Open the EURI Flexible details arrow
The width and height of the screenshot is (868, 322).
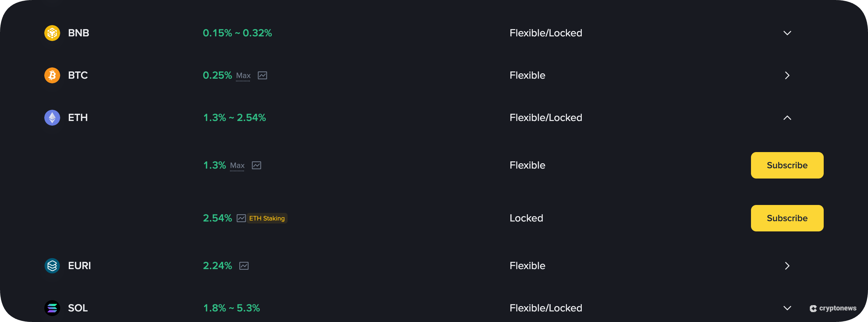(787, 266)
